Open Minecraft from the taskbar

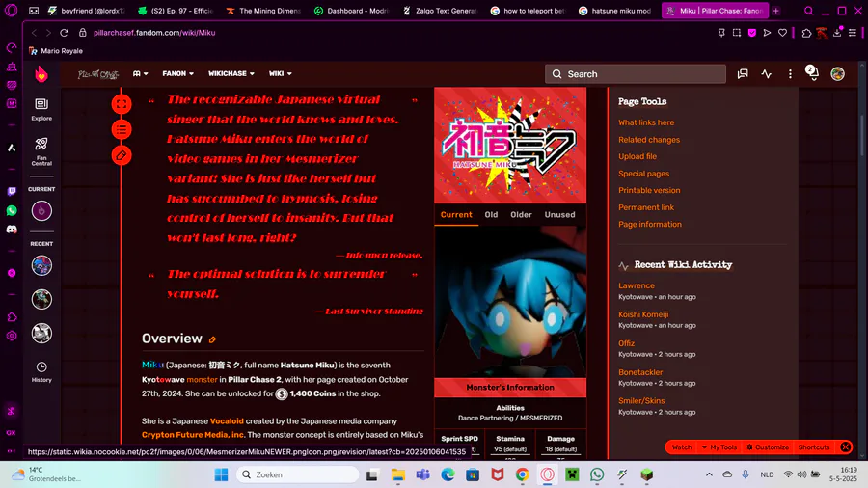click(x=572, y=474)
